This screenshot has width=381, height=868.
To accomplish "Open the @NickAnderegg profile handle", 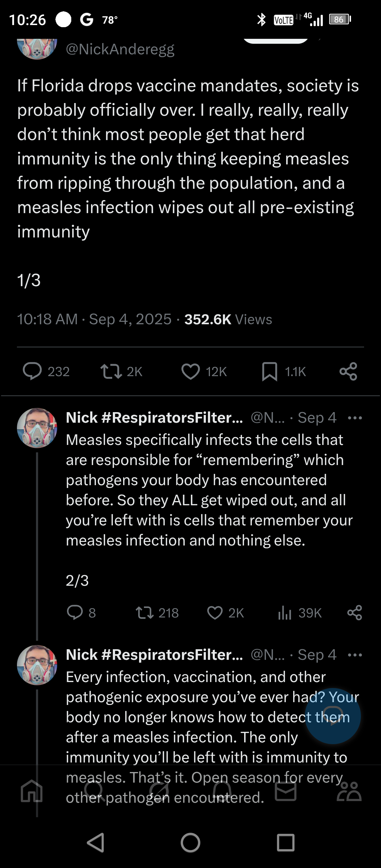I will pyautogui.click(x=120, y=49).
